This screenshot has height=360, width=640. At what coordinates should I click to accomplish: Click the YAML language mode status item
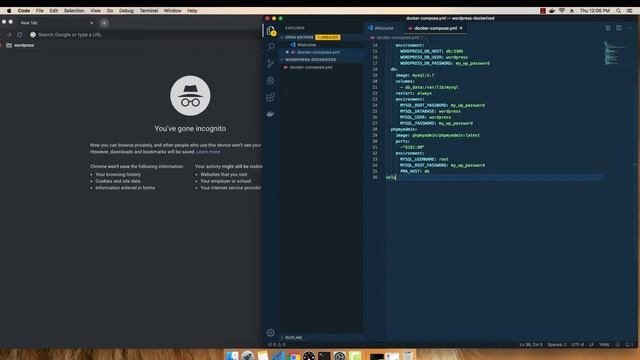(604, 344)
